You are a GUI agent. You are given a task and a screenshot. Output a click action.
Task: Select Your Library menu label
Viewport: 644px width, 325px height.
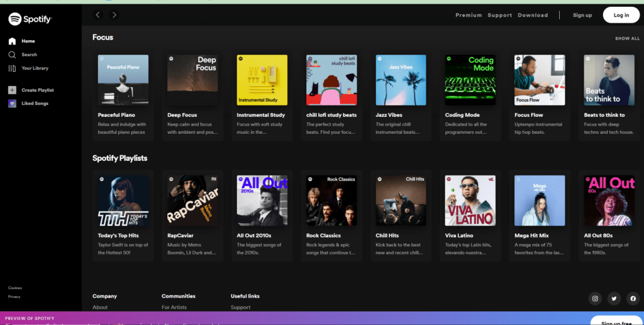[35, 68]
